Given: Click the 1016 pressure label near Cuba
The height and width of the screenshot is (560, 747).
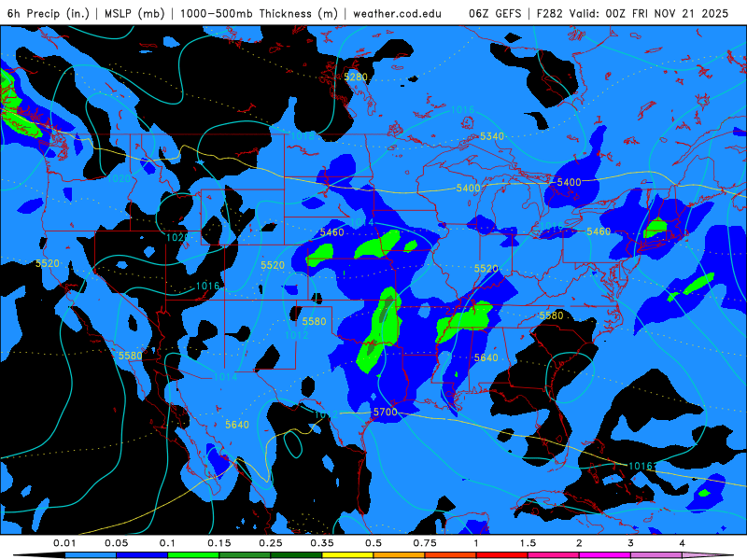Looking at the screenshot, I should pos(641,466).
